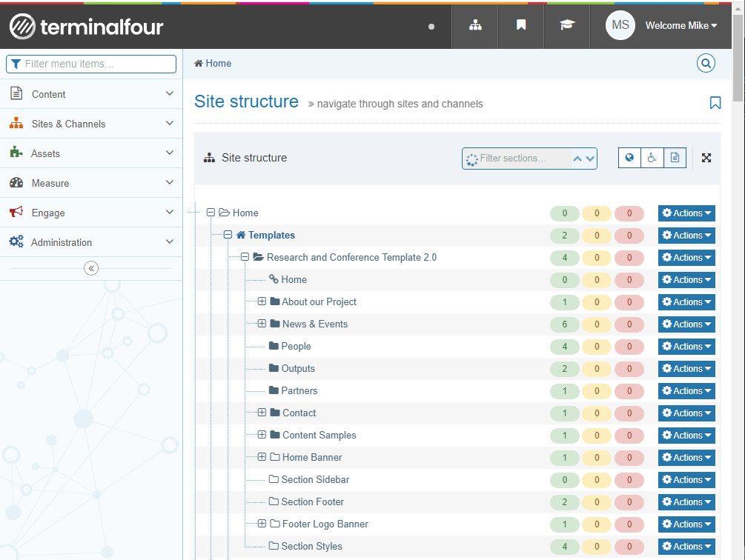
Task: Click green count badge for News & Events
Action: [x=565, y=324]
